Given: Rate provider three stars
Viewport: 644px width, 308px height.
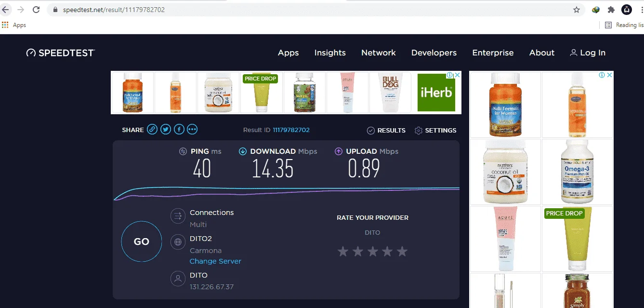Looking at the screenshot, I should click(x=372, y=252).
